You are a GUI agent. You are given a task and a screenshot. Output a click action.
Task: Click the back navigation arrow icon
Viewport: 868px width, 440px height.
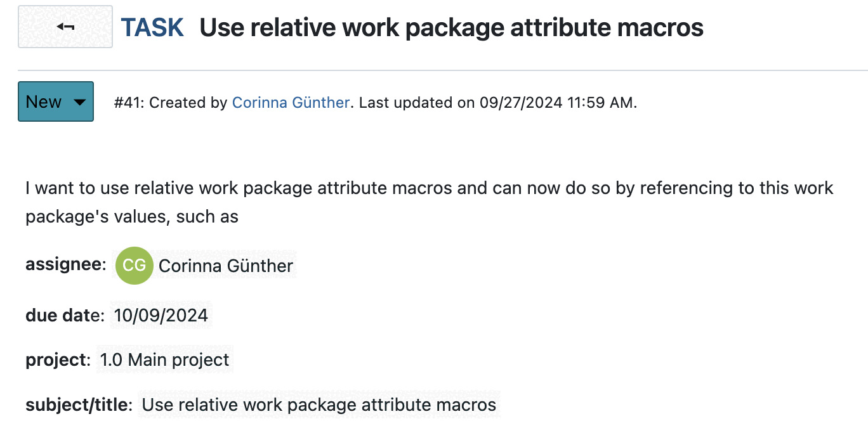pyautogui.click(x=64, y=27)
